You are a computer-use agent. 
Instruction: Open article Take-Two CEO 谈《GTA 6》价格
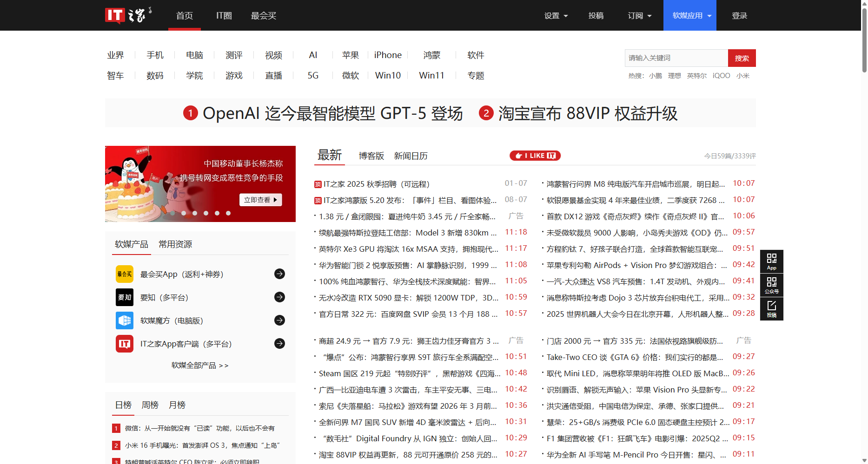635,357
